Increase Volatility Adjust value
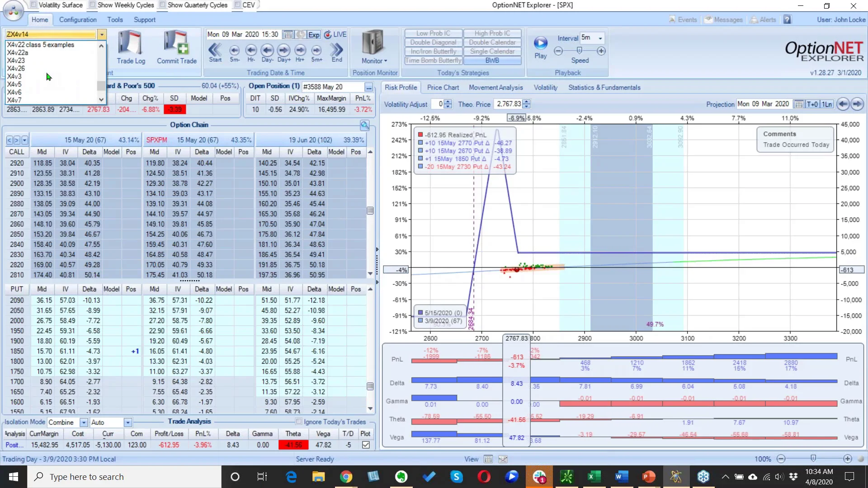Viewport: 868px width, 488px height. click(x=448, y=102)
